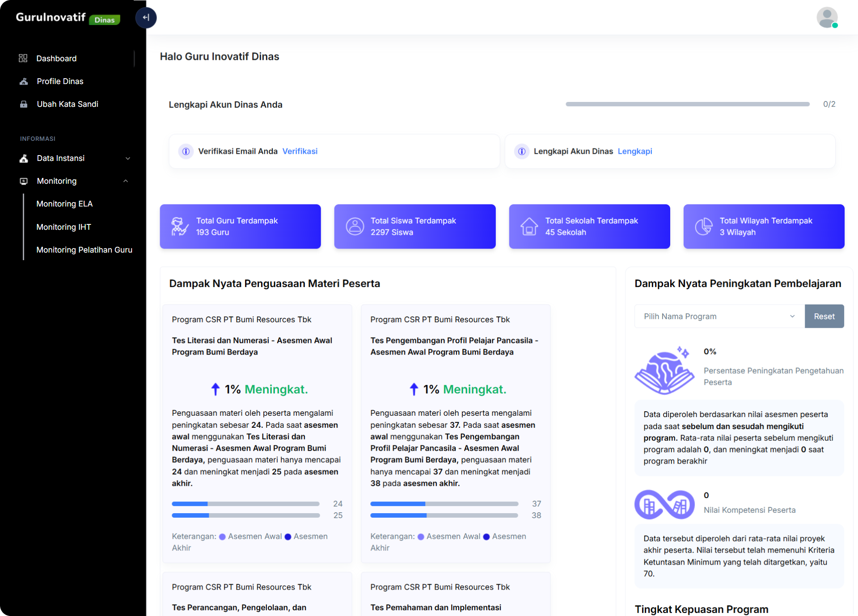The image size is (858, 616).
Task: Collapse the Monitoring submenu
Action: pyautogui.click(x=126, y=181)
